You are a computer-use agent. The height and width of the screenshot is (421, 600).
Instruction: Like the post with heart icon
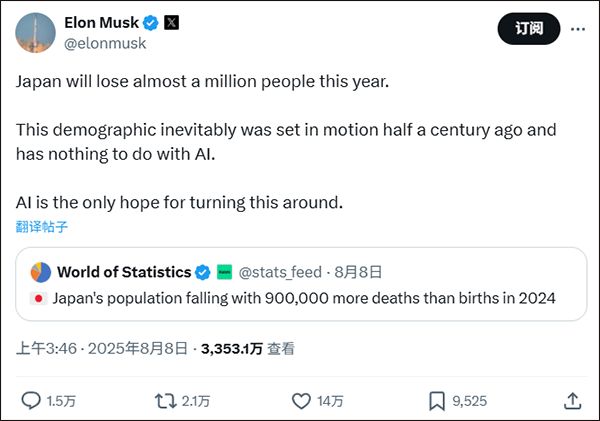coord(302,401)
